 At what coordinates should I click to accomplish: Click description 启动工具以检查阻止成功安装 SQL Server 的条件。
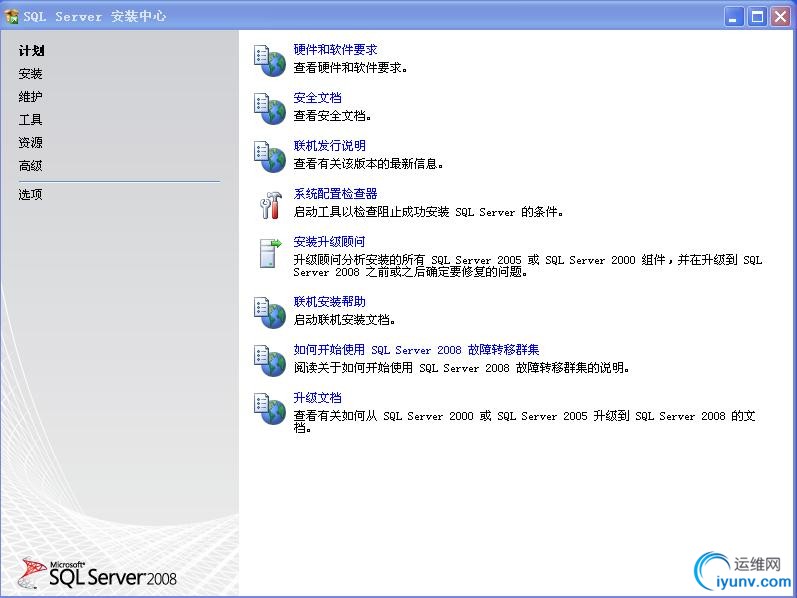coord(428,212)
